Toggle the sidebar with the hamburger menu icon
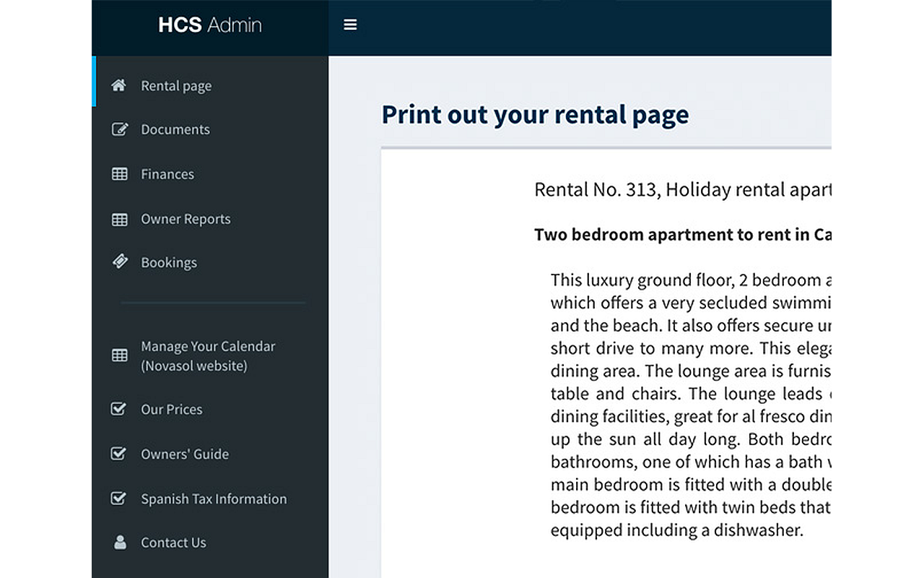 350,25
